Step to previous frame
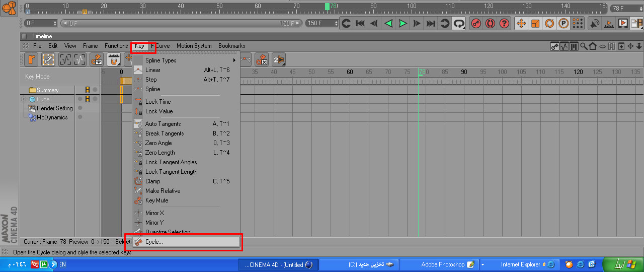The image size is (644, 272). pyautogui.click(x=374, y=23)
